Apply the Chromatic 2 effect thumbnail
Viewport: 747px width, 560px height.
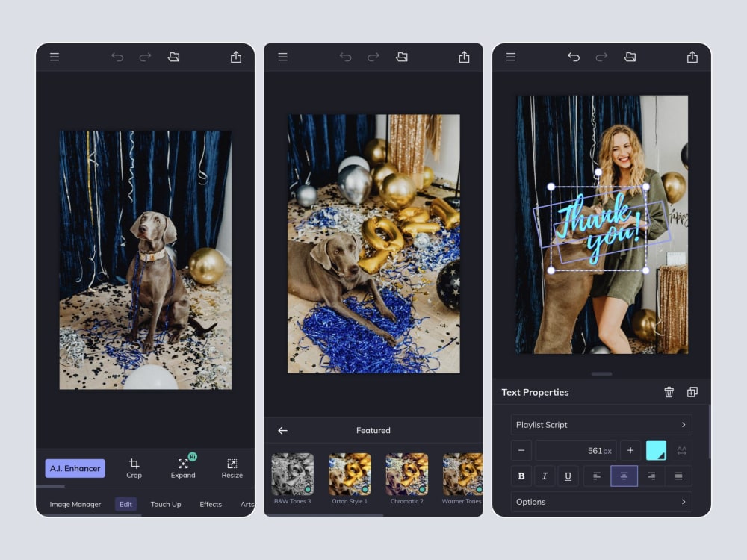pyautogui.click(x=407, y=474)
